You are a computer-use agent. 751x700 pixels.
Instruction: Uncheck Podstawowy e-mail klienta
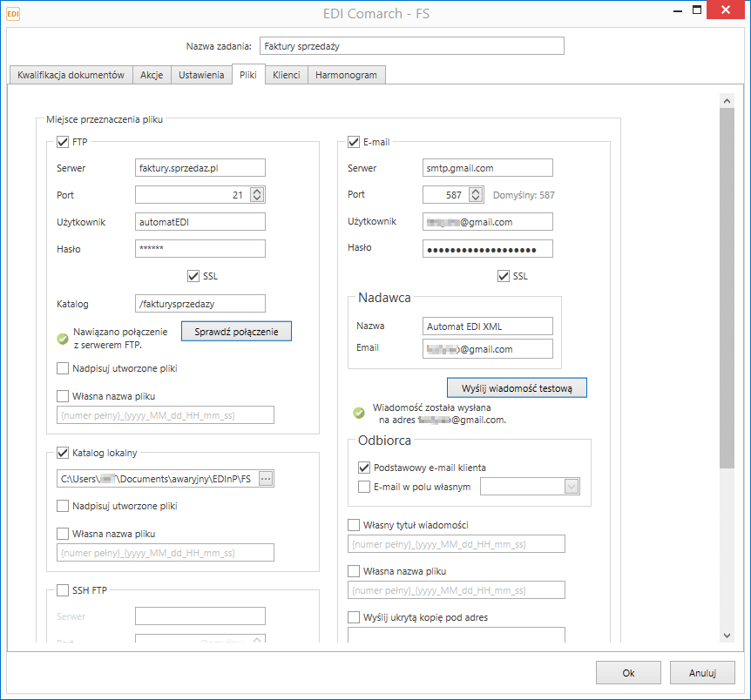pyautogui.click(x=364, y=468)
